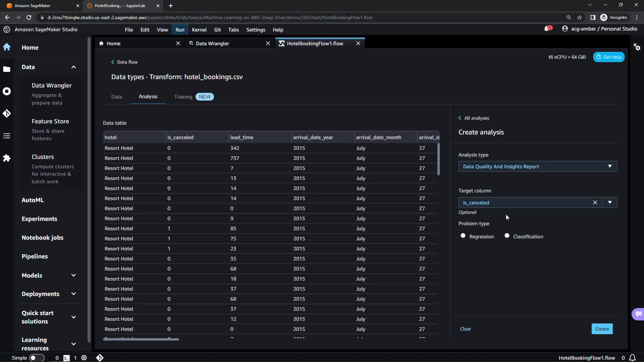Switch to the Training tab
The image size is (644, 362).
[x=183, y=97]
